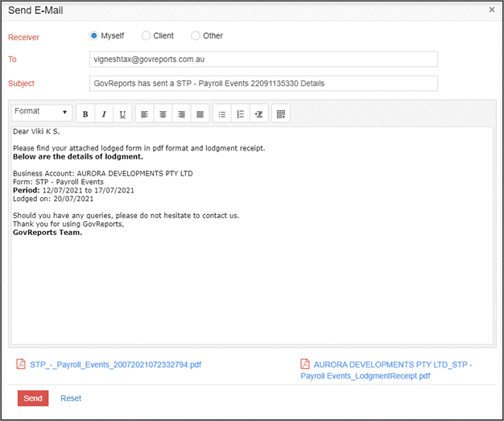Click into the Subject field

click(x=263, y=84)
